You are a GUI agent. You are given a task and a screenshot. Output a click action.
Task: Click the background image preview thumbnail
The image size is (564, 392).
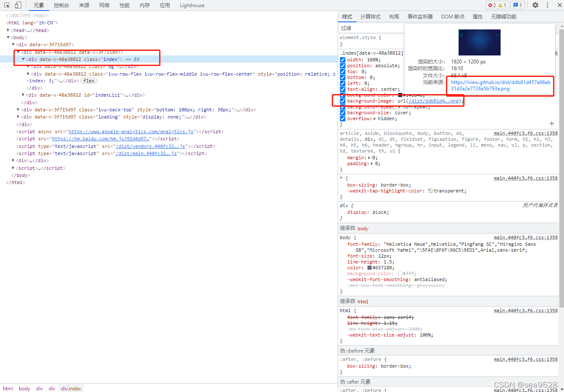[x=480, y=42]
